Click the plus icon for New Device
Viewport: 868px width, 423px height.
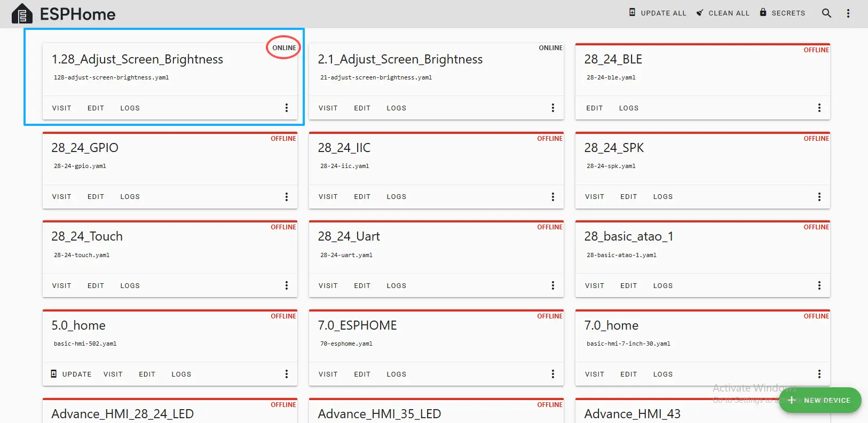point(792,400)
